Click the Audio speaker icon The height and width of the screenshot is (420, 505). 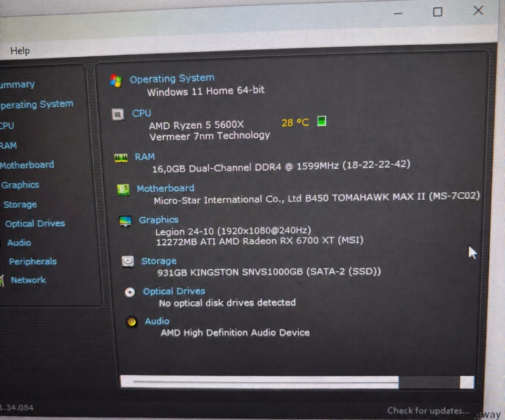pyautogui.click(x=132, y=322)
